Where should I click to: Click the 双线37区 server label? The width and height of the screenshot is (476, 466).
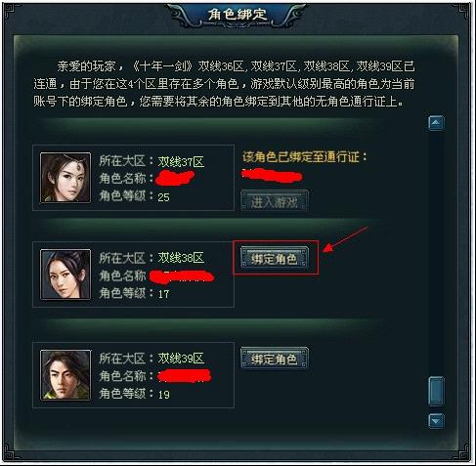[181, 161]
